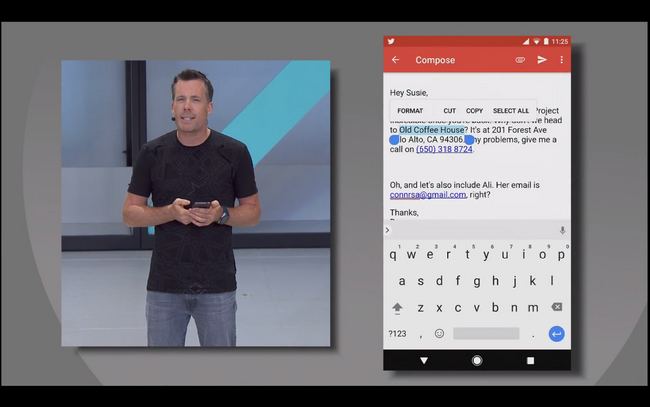This screenshot has height=407, width=650.
Task: Tap the Wi-Fi status icon
Action: coord(536,41)
